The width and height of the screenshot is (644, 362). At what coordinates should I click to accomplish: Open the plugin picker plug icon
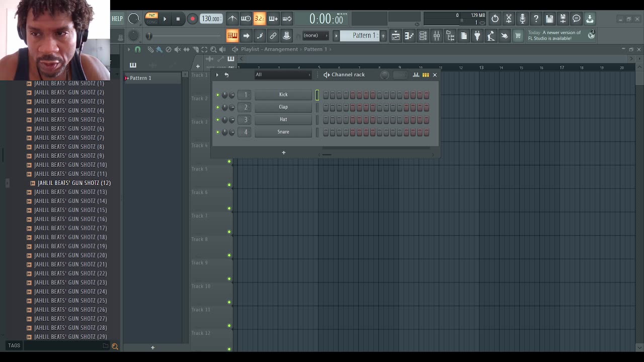[477, 35]
